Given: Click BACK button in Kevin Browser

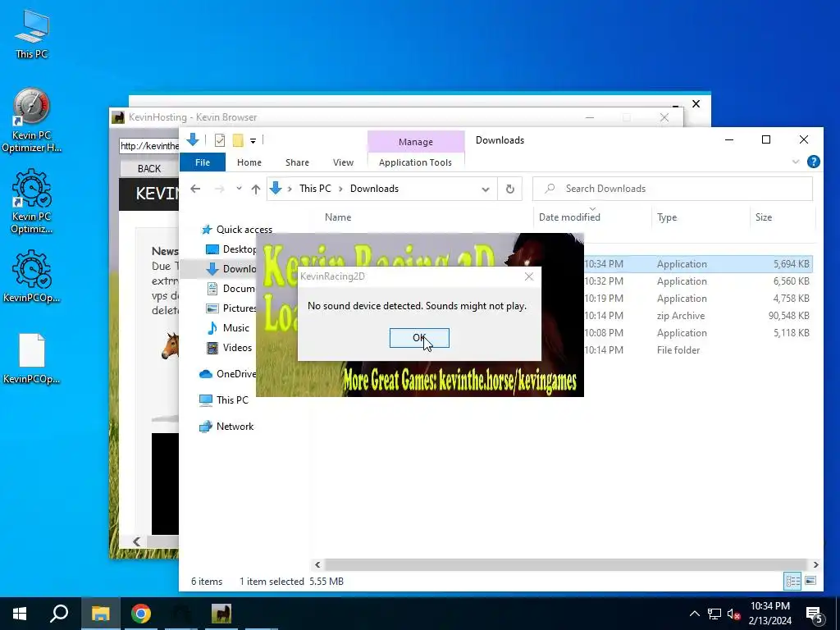Looking at the screenshot, I should (x=149, y=169).
